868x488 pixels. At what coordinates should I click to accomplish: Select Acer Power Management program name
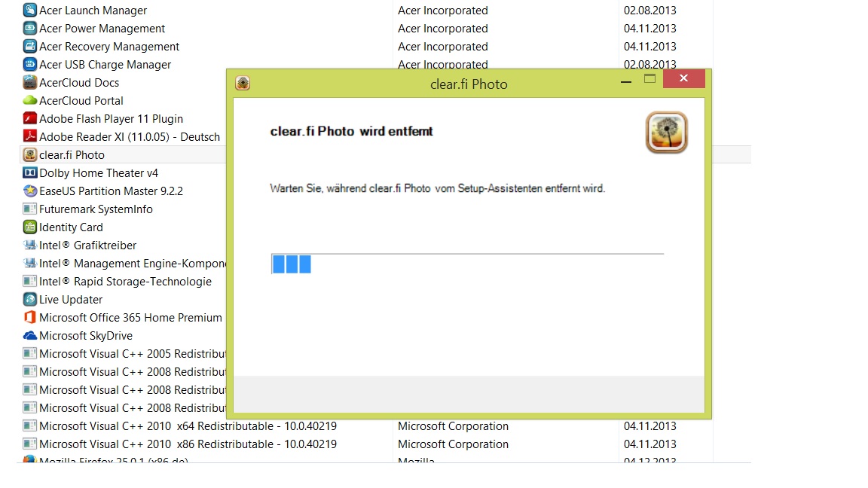point(102,28)
